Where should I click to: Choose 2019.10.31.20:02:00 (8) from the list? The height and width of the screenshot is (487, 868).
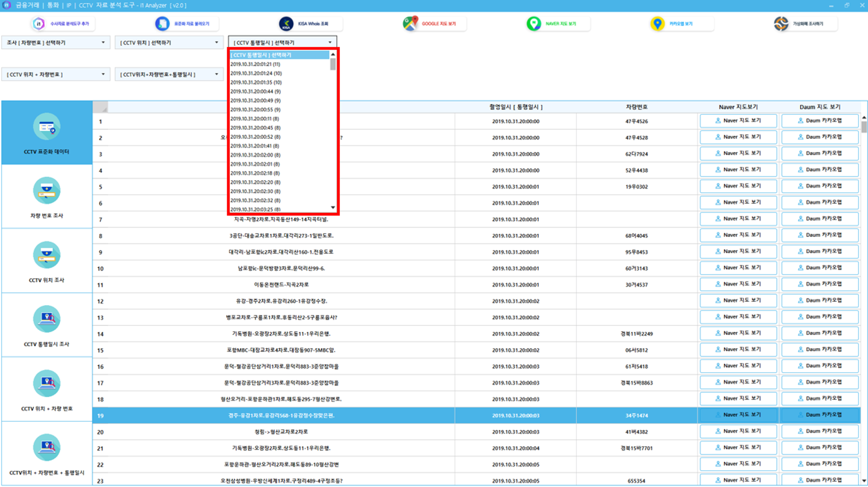tap(279, 155)
